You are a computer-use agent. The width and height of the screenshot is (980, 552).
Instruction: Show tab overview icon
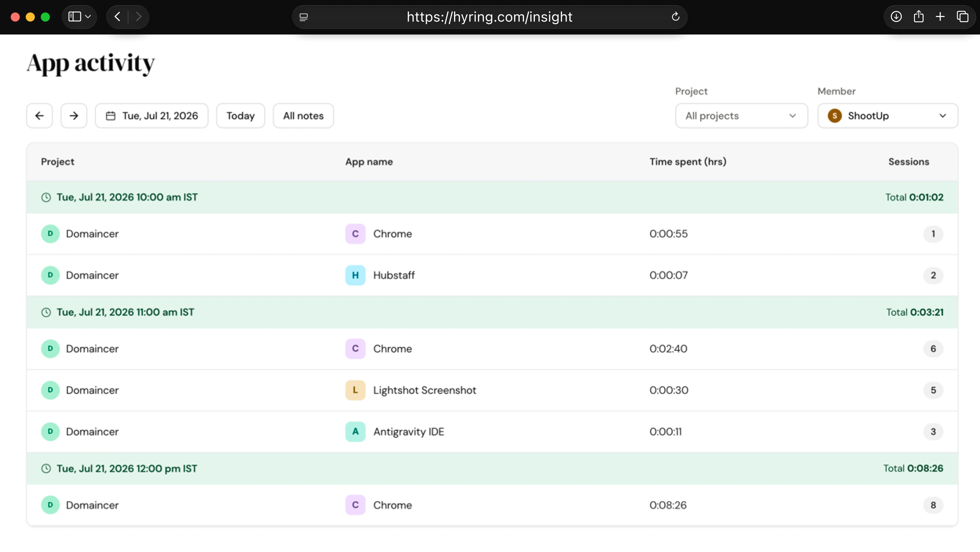tap(963, 17)
